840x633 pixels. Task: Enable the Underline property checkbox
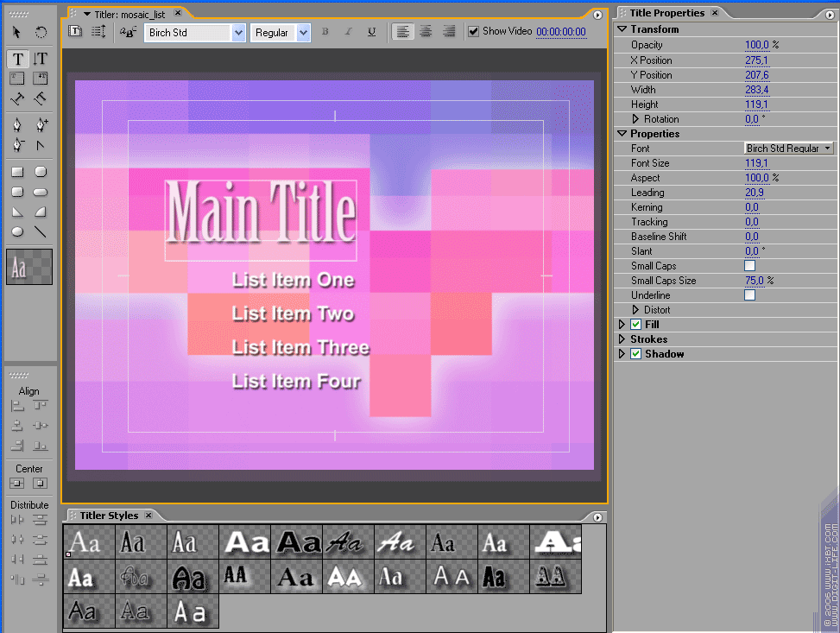[750, 295]
